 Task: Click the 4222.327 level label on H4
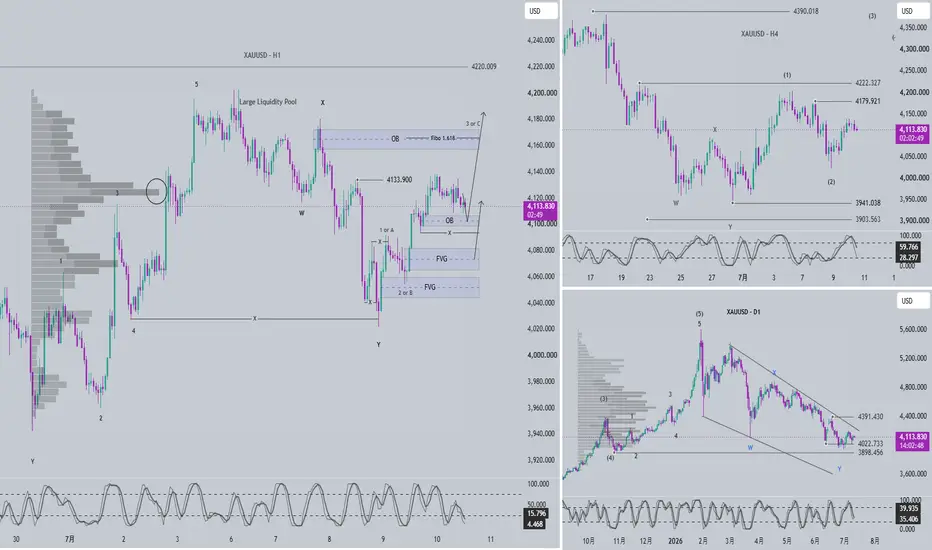click(x=868, y=83)
